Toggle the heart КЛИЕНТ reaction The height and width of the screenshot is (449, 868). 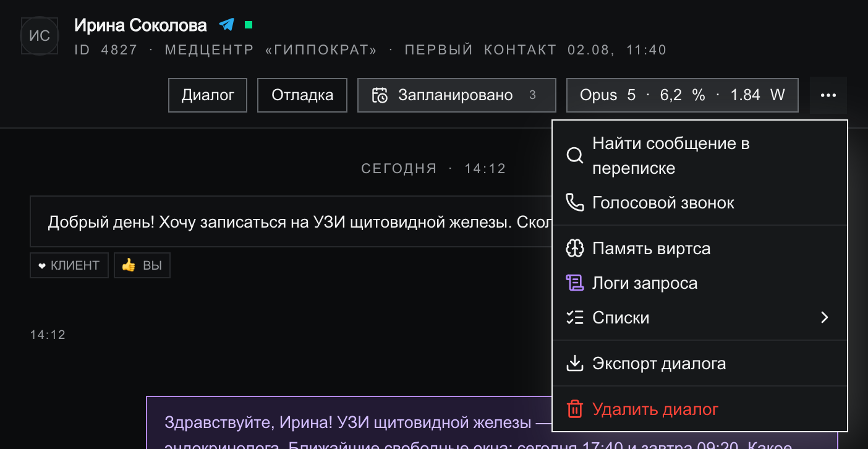(69, 265)
